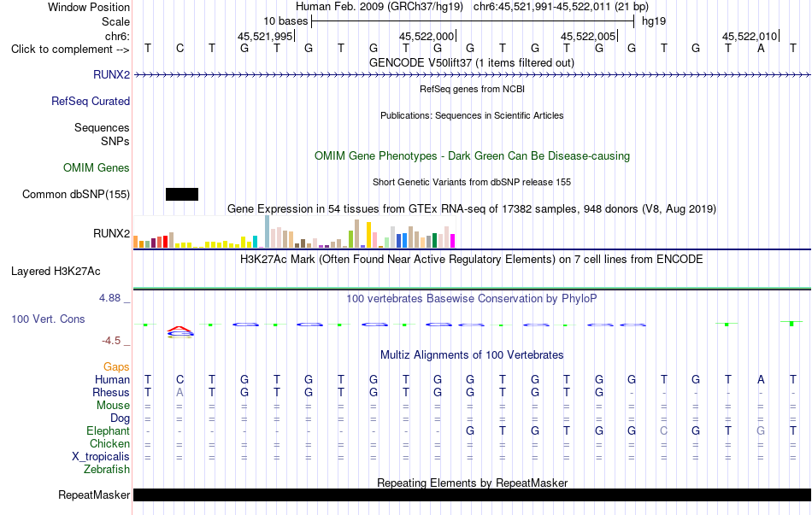Click the 45,522,010 ruler position
Screen dimensions: 812x515
click(x=750, y=36)
